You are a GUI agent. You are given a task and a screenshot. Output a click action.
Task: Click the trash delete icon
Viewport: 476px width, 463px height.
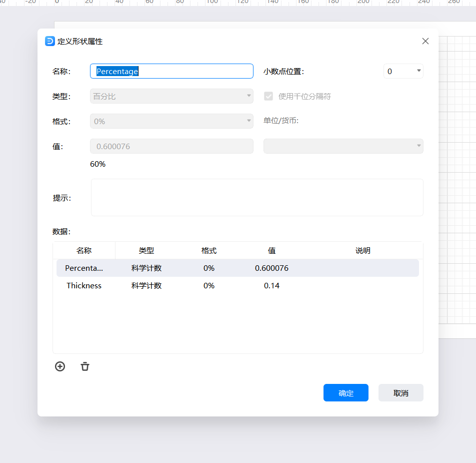[85, 366]
